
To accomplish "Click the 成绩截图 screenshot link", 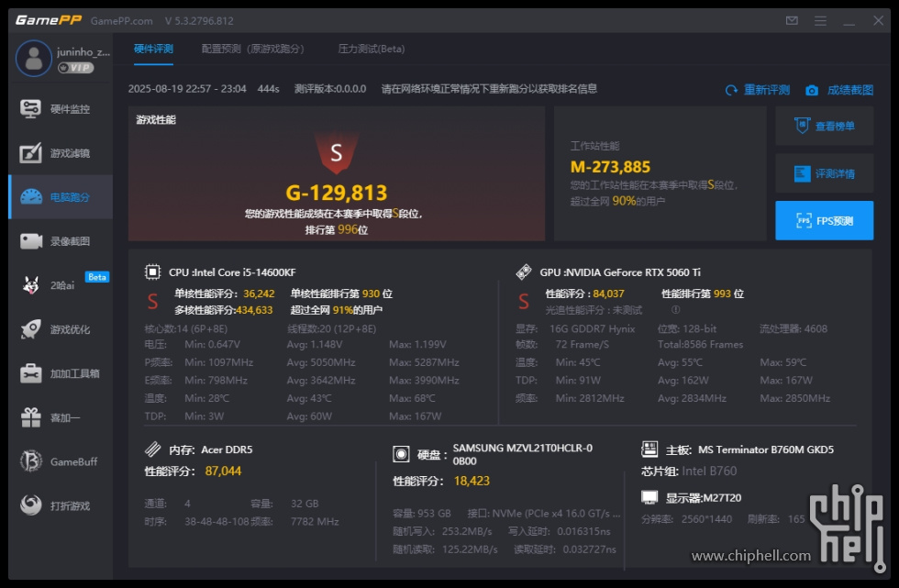I will point(850,91).
